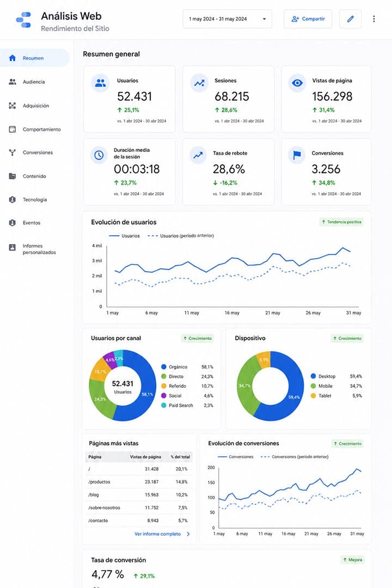Click the Directo green legend swatch
This screenshot has width=392, height=588.
pos(163,376)
